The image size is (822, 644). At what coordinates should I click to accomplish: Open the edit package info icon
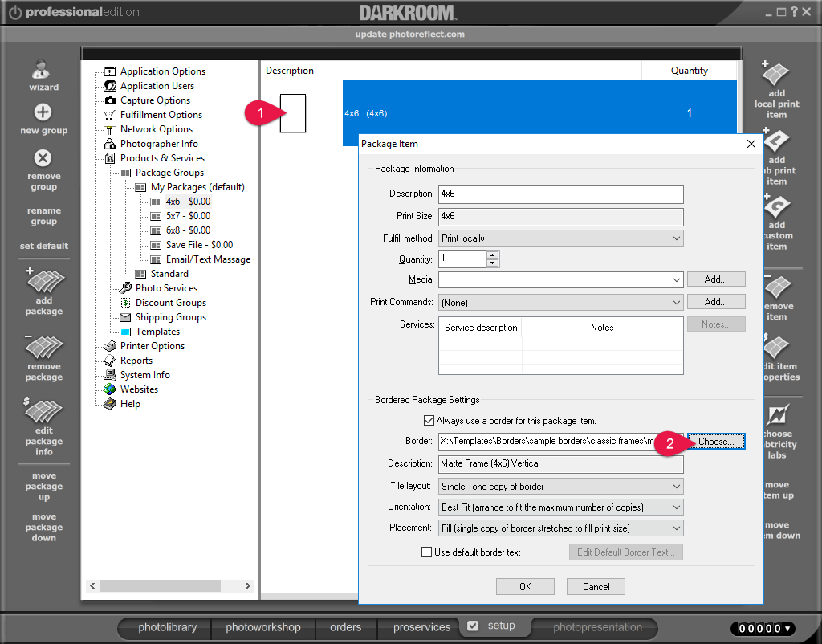tap(43, 410)
